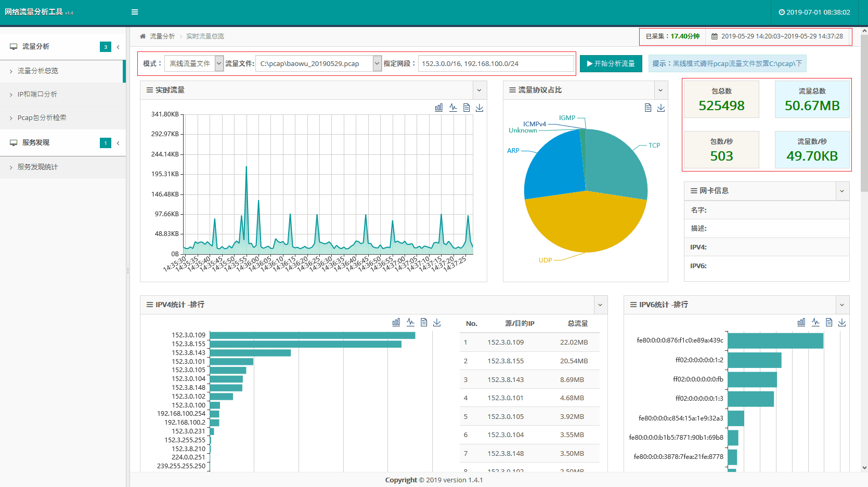Click the 指定网段 network segment input field
The width and height of the screenshot is (868, 487).
pyautogui.click(x=496, y=63)
